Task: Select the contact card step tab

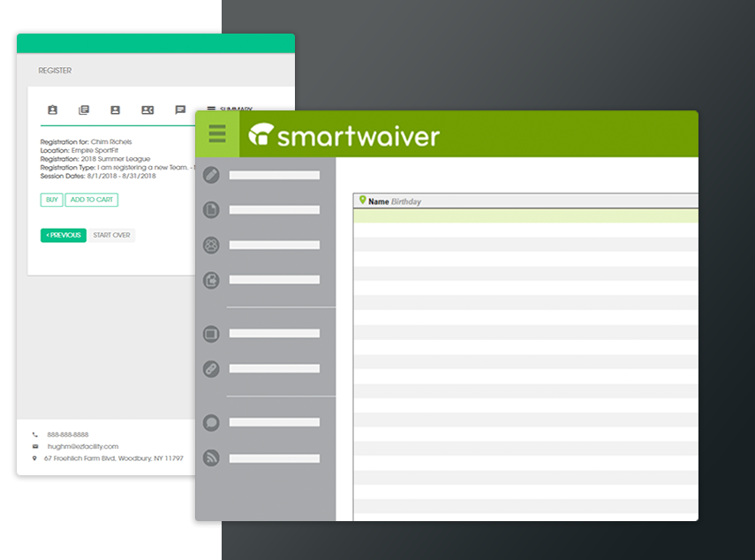Action: pos(147,110)
